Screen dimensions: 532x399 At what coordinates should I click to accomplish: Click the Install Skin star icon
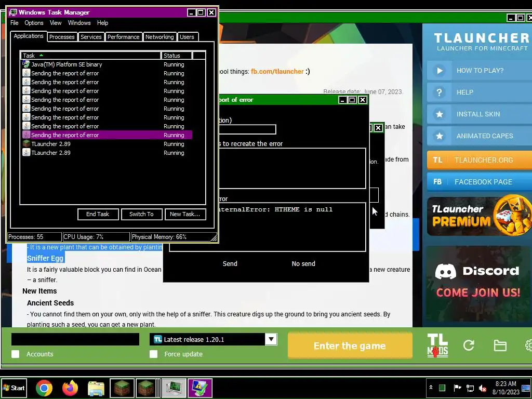click(x=440, y=114)
